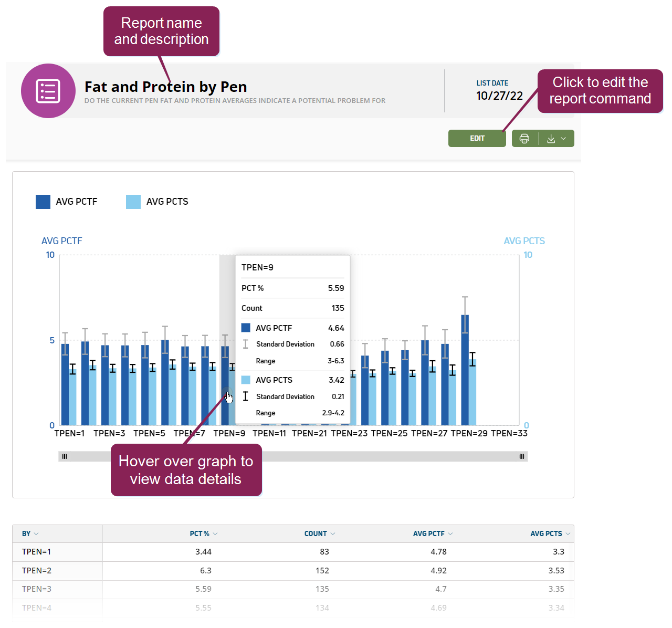Sort table by AVG PCTS column
The width and height of the screenshot is (672, 628).
coord(550,533)
